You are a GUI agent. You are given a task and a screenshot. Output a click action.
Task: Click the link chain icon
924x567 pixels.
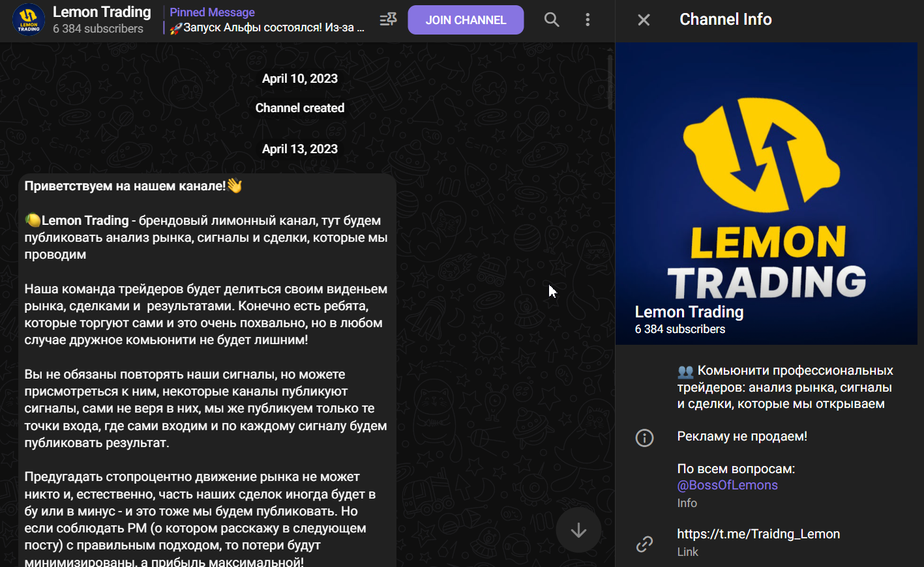point(644,544)
